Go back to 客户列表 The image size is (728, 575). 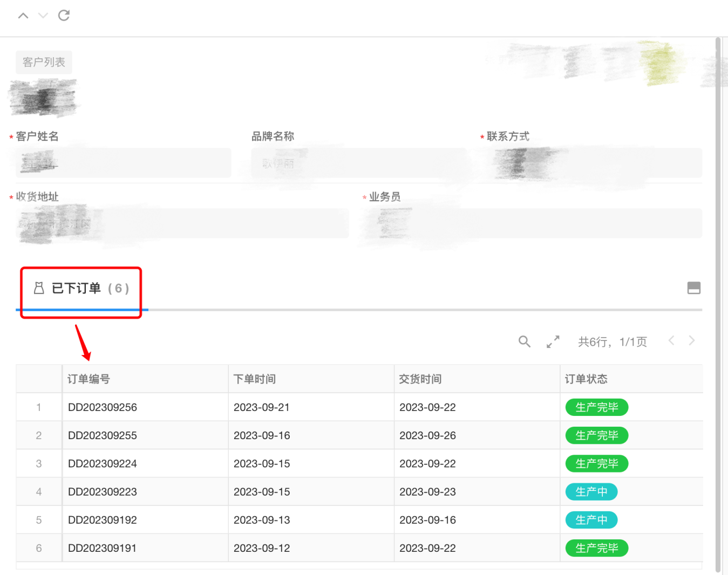point(44,63)
